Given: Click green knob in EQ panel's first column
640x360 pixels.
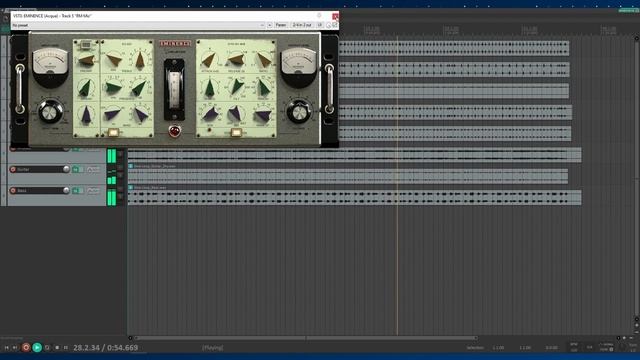Looking at the screenshot, I should pos(86,88).
